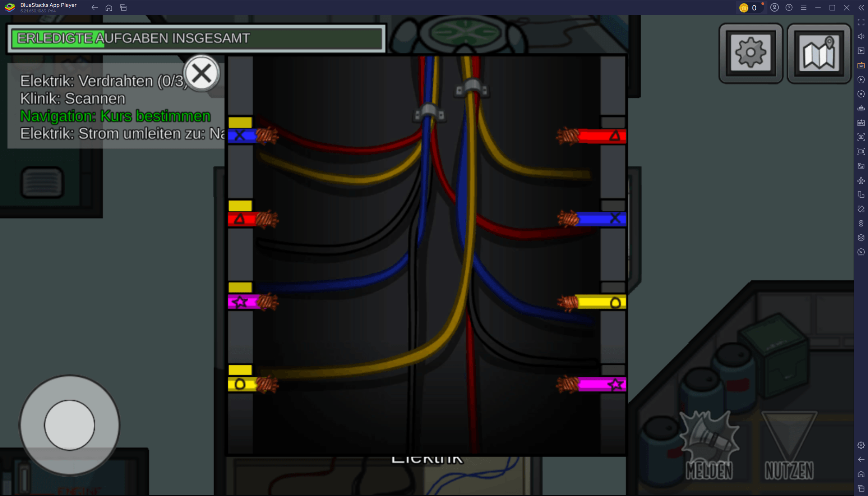This screenshot has height=496, width=868.
Task: Click Android back arrow in sidebar
Action: [x=861, y=460]
